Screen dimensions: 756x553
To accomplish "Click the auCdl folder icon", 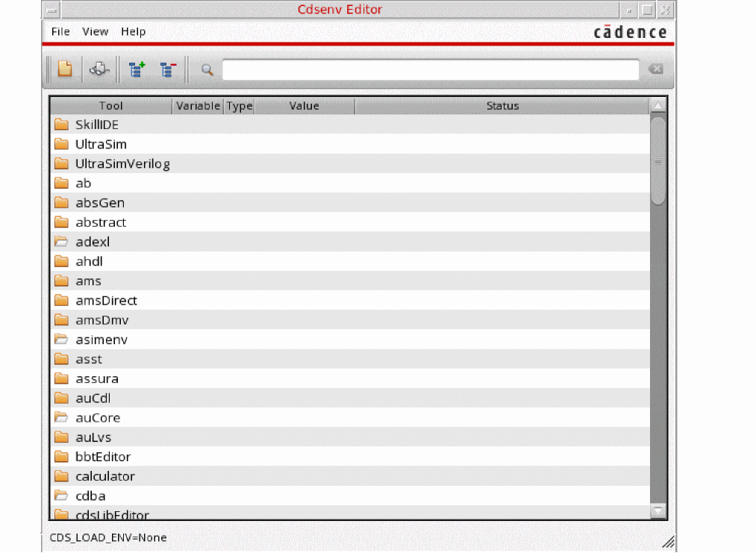I will pos(61,398).
